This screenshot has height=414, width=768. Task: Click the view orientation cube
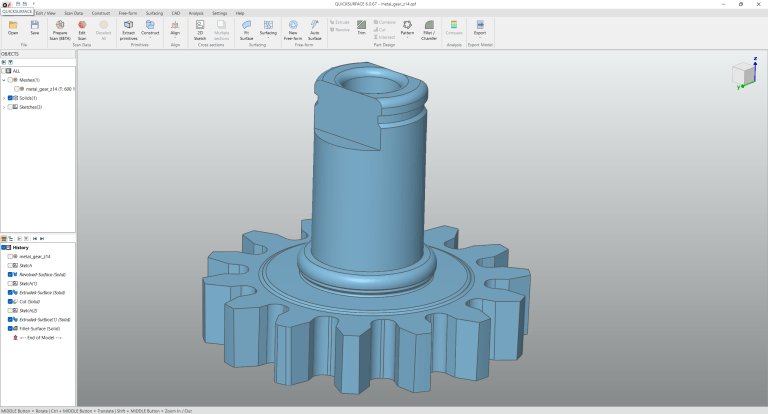[743, 74]
